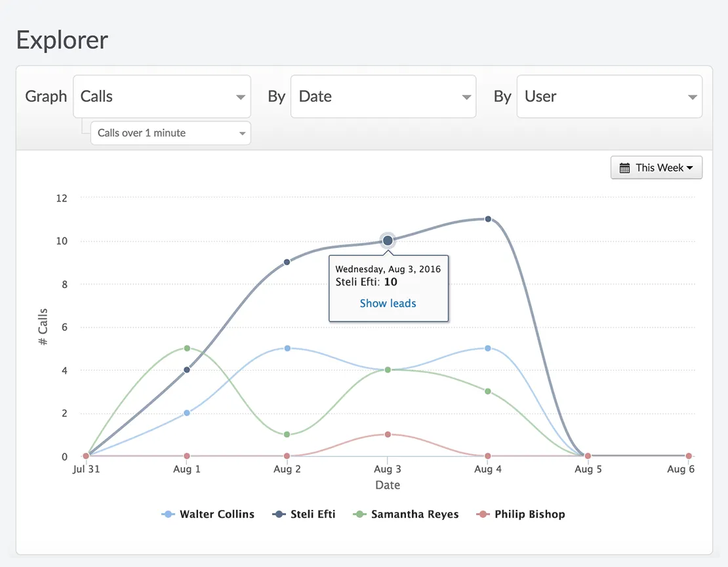Image resolution: width=728 pixels, height=567 pixels.
Task: Expand the Calls over 1 minute filter
Action: (x=170, y=133)
